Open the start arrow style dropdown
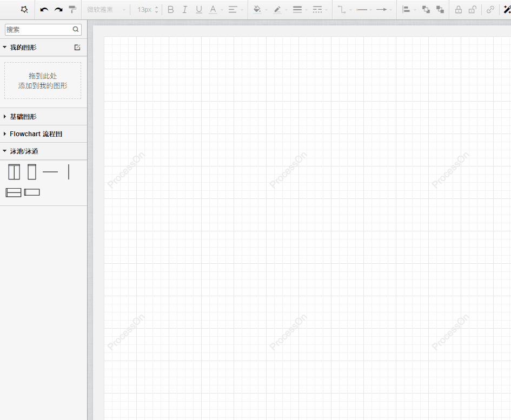511x420 pixels. 362,10
